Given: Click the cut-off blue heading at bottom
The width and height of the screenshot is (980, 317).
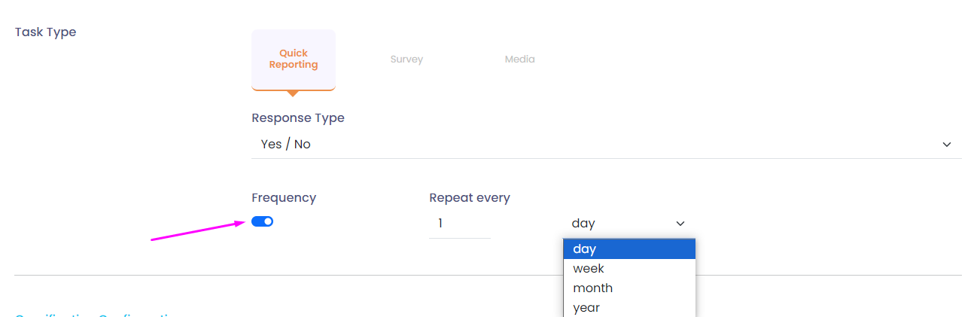Looking at the screenshot, I should click(x=98, y=315).
